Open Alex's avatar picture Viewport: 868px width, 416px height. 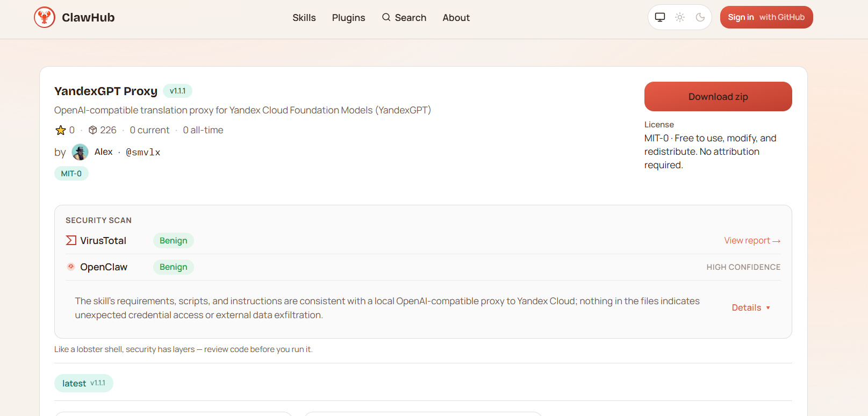(x=80, y=152)
